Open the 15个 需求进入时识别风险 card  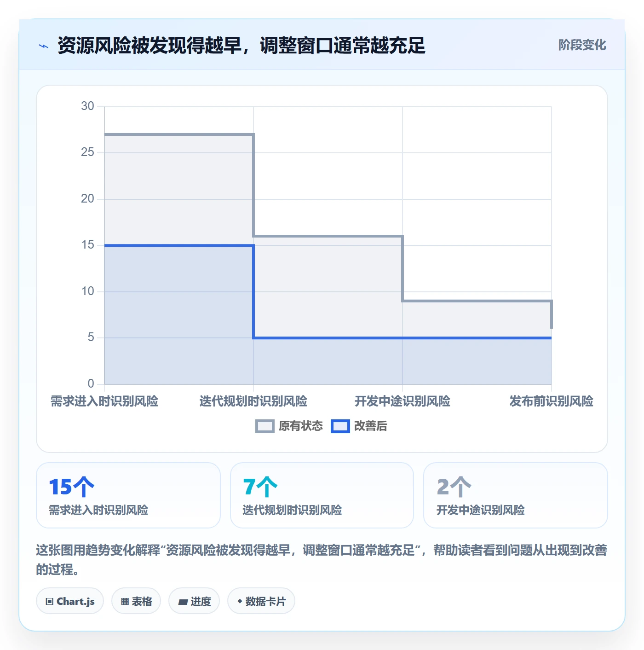(x=128, y=495)
